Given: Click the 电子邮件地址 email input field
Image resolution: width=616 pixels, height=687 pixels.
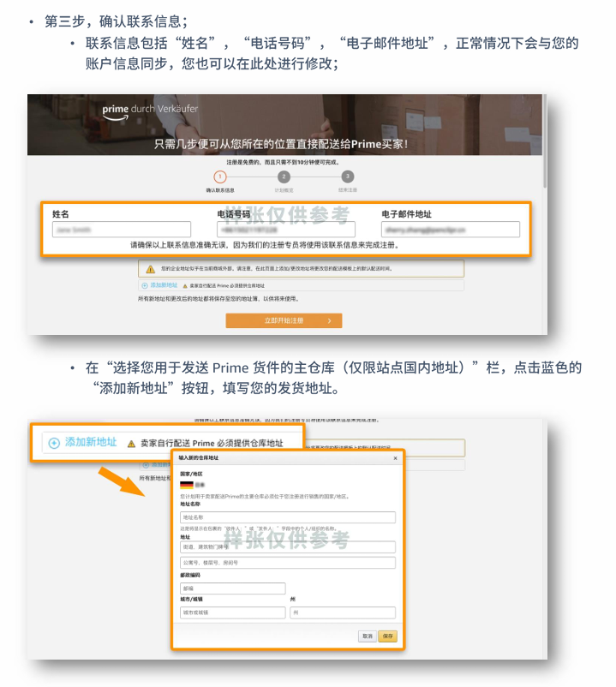Looking at the screenshot, I should pos(451,230).
